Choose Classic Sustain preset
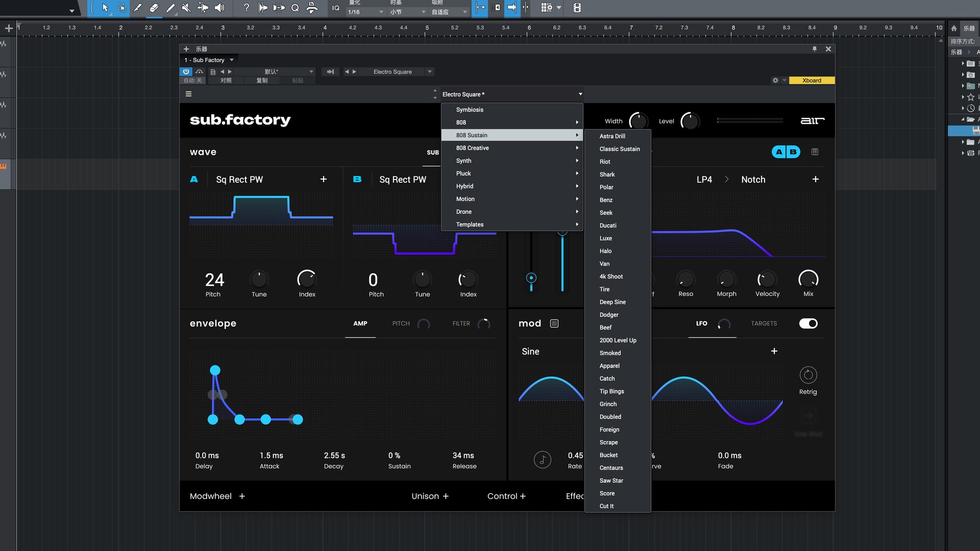Screen dimensions: 980x551 coord(619,149)
